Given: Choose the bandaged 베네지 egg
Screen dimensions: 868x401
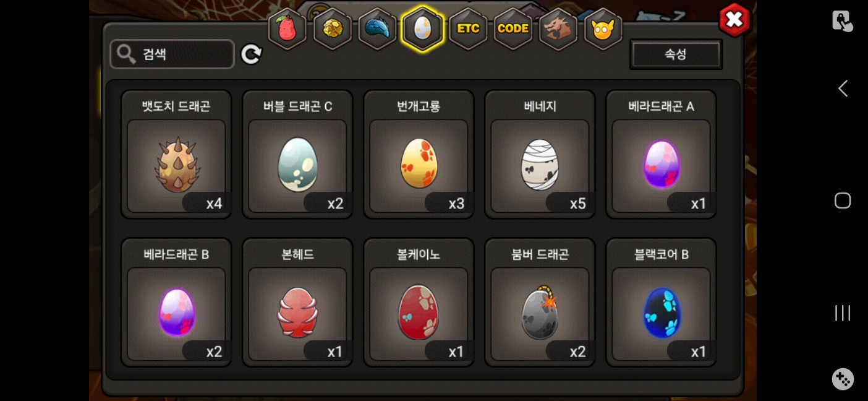Looking at the screenshot, I should tap(540, 154).
